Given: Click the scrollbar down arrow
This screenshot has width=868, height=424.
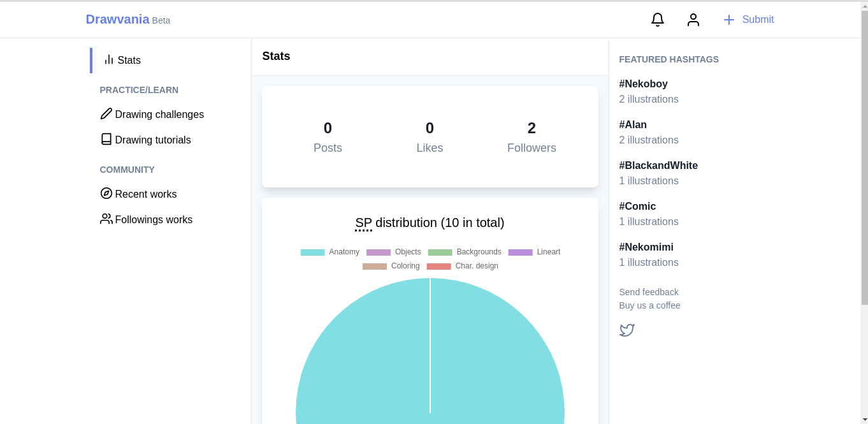Looking at the screenshot, I should tap(864, 419).
